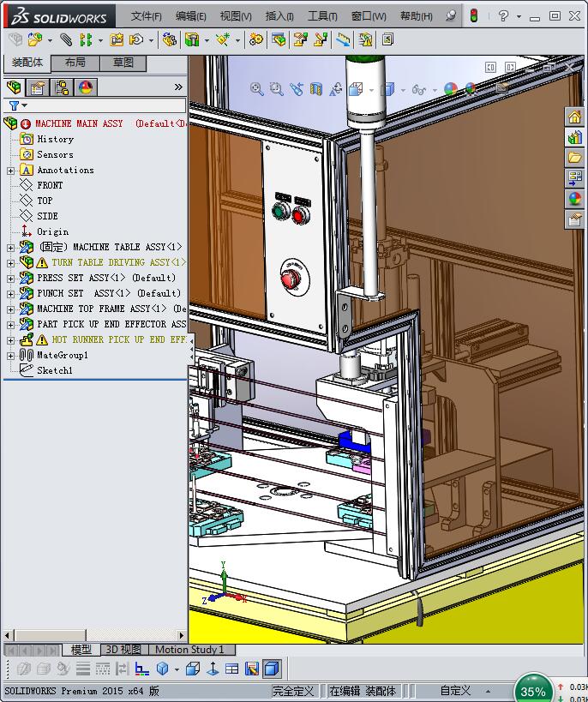Click the Section View icon
This screenshot has width=588, height=702.
click(x=316, y=89)
